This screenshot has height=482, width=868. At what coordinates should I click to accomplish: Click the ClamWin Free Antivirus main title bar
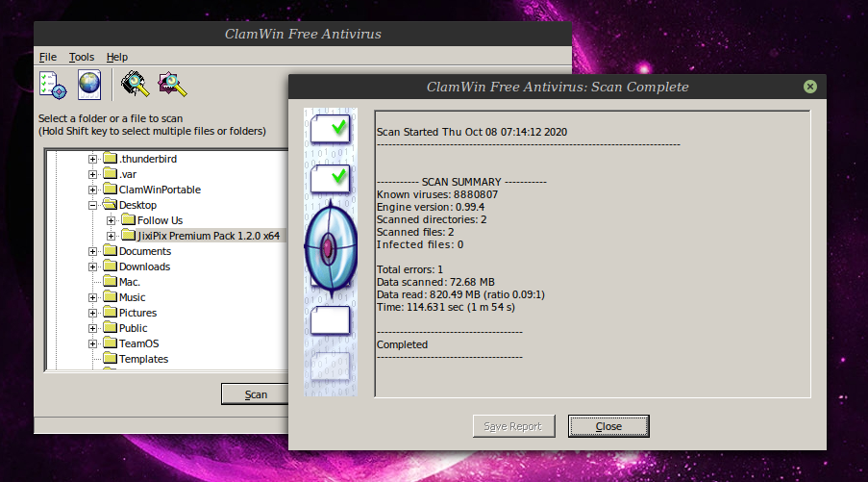coord(303,34)
